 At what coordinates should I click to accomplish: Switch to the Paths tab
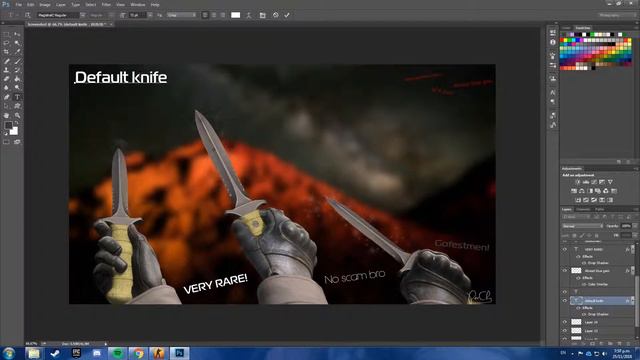(600, 209)
